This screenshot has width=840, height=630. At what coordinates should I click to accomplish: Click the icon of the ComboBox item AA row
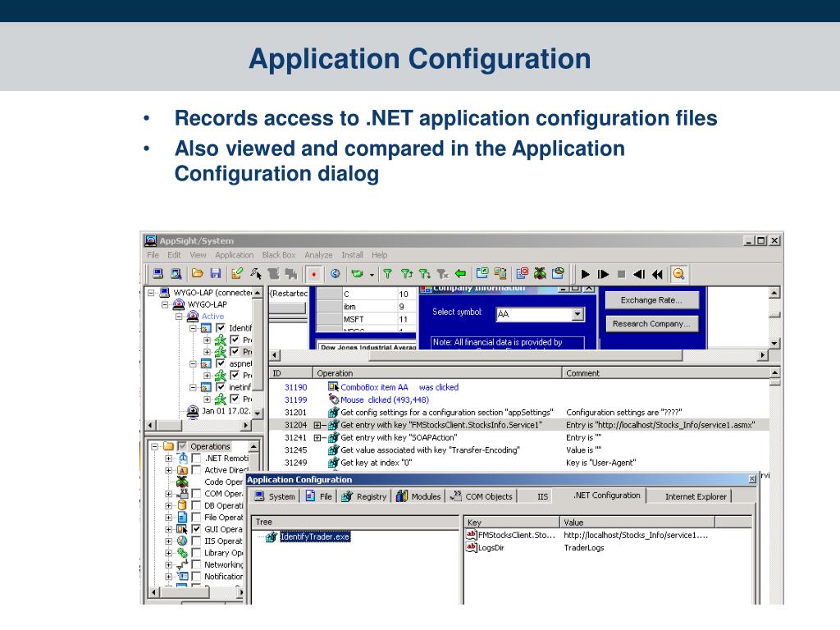pos(333,387)
